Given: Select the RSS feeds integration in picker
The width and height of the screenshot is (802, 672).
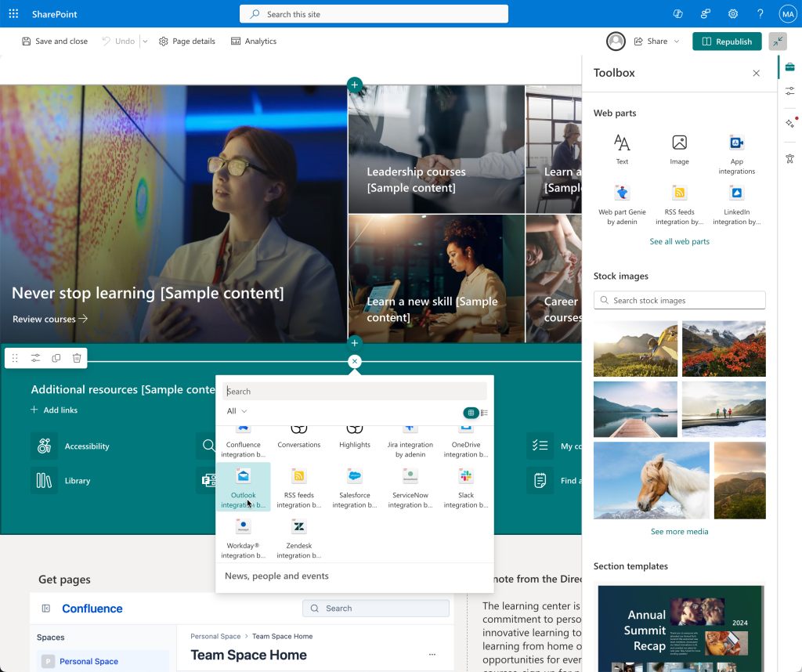Looking at the screenshot, I should click(298, 487).
